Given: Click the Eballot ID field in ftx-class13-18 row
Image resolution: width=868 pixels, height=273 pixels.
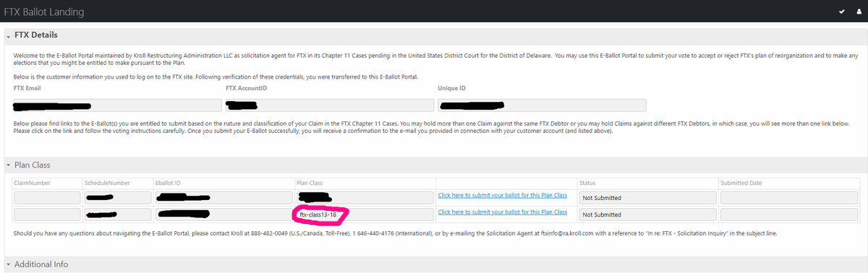Looking at the screenshot, I should (224, 214).
